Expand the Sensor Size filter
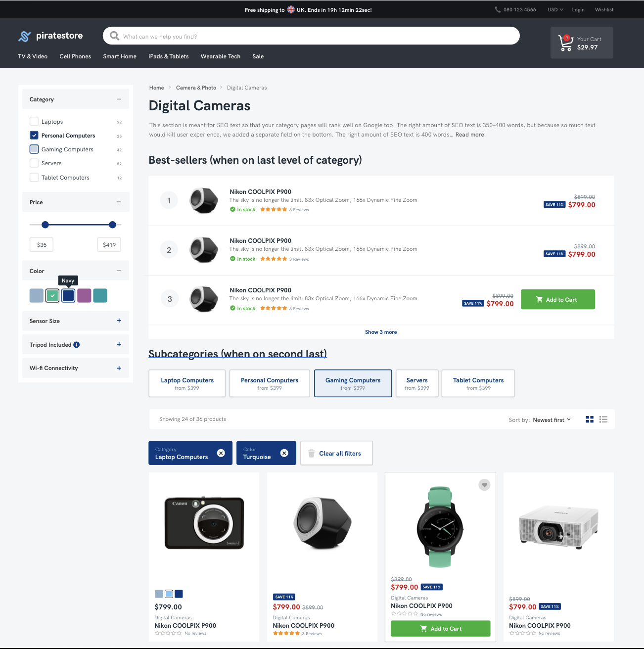 coord(119,321)
